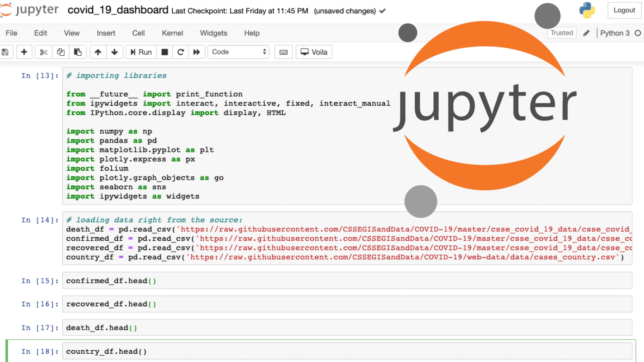Click the Paste cells below icon
Viewport: 644px width, 362px height.
(77, 52)
